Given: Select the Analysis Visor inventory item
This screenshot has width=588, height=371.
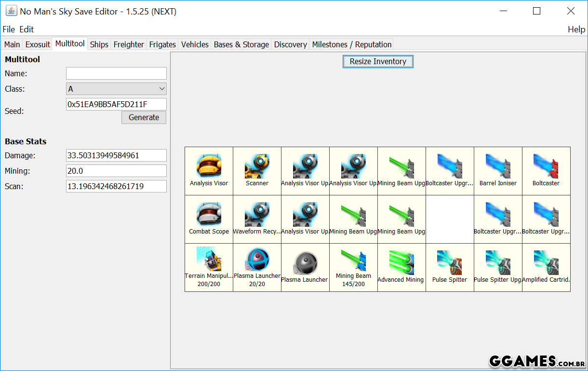Looking at the screenshot, I should [x=209, y=171].
